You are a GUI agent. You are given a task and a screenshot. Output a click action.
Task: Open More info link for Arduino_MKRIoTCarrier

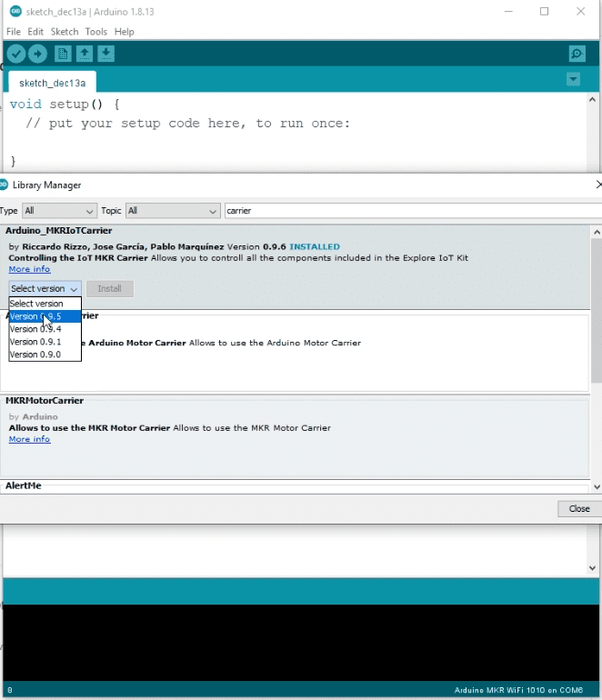pyautogui.click(x=29, y=269)
